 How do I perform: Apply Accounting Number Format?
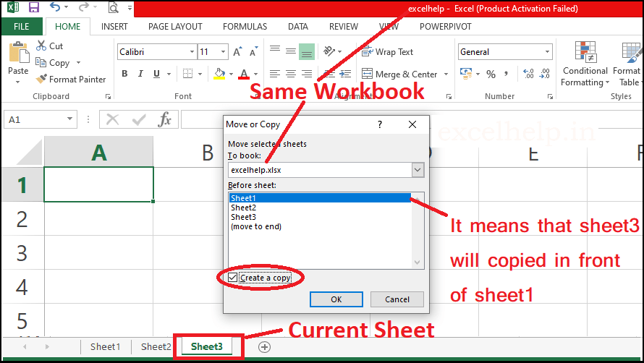tap(466, 74)
